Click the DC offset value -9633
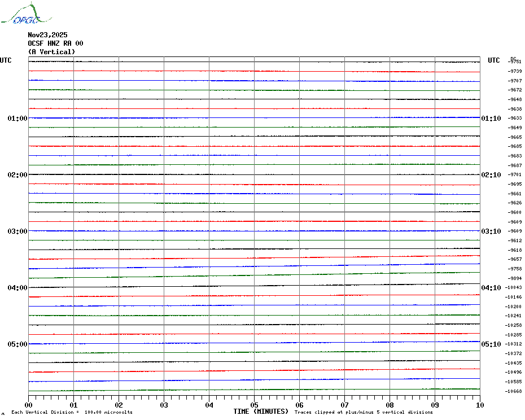This screenshot has height=420, width=525. [515, 118]
